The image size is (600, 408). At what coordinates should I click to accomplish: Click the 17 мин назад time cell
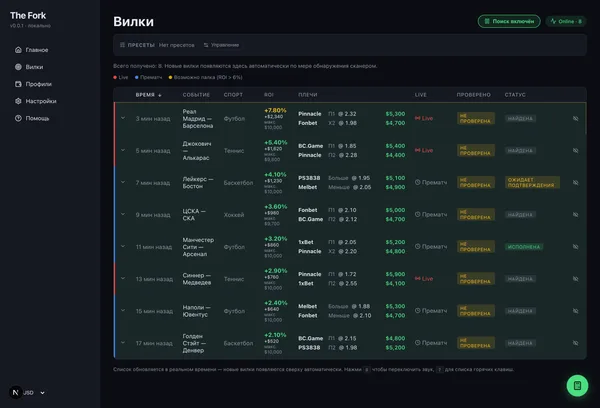[154, 343]
